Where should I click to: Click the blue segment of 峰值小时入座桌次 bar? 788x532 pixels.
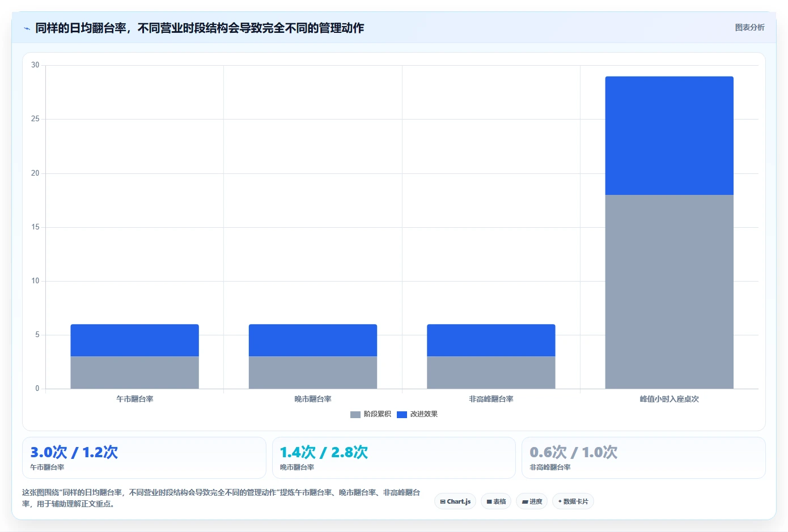(x=670, y=136)
